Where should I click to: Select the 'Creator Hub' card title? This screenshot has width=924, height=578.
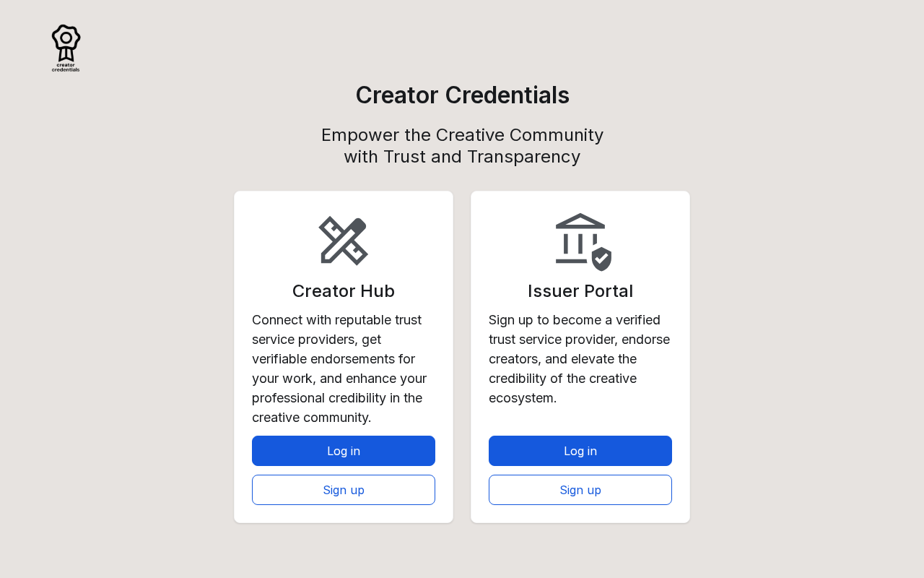(344, 291)
